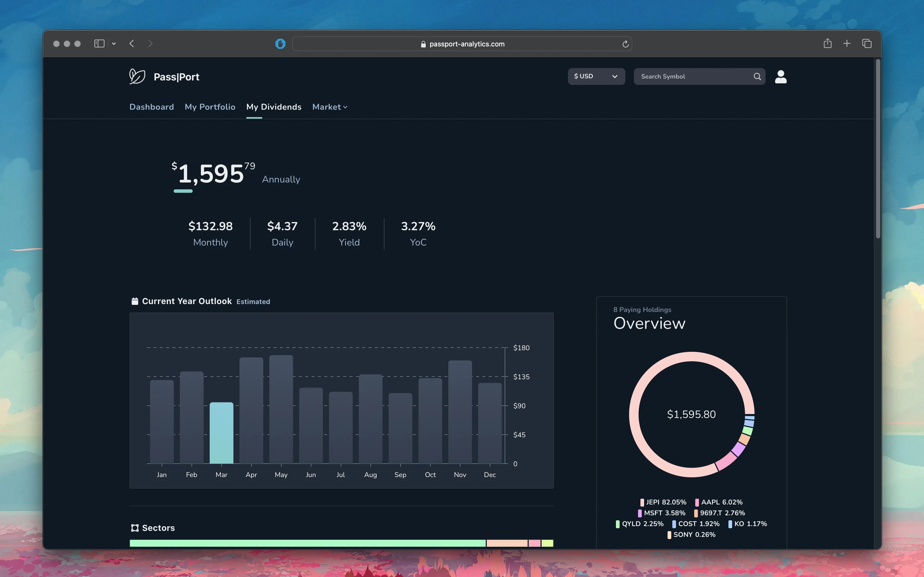Show the tab overview icon
This screenshot has width=924, height=577.
[x=867, y=44]
